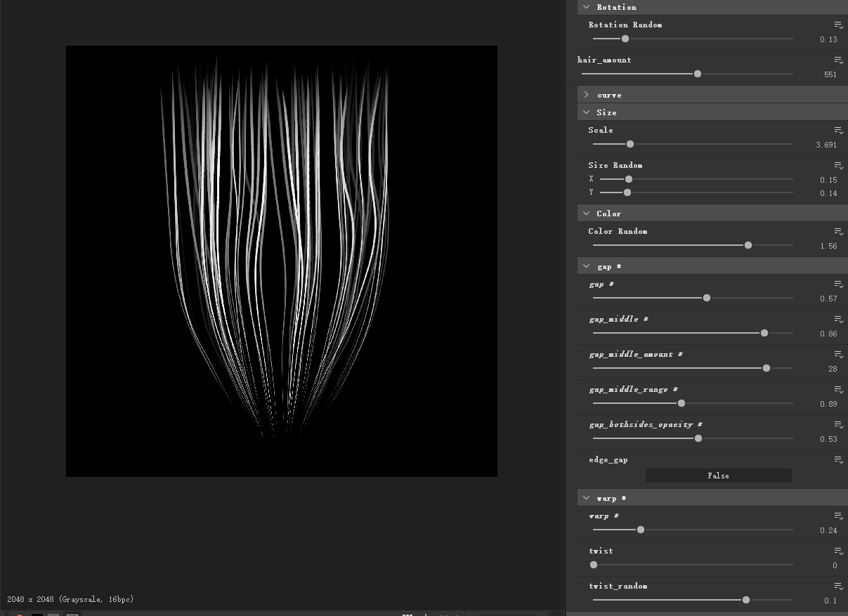
Task: Click the Size Random Y slider handle
Action: [x=627, y=192]
